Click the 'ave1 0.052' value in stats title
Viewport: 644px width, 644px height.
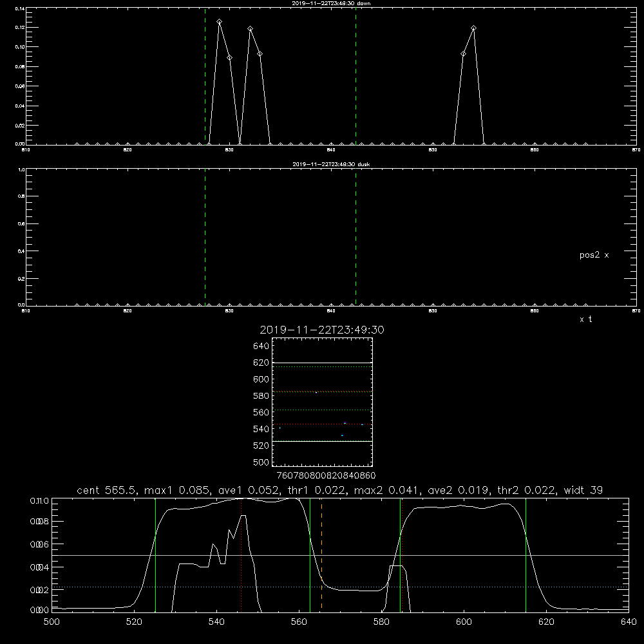tap(249, 490)
